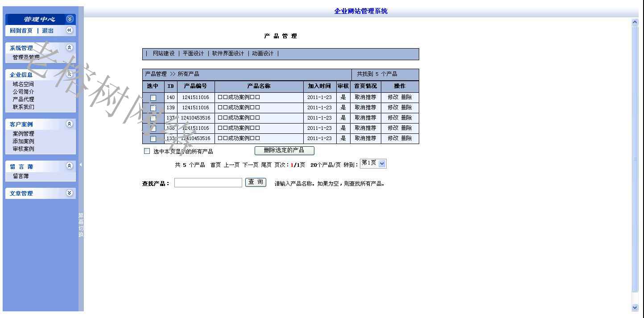Image resolution: width=644 pixels, height=318 pixels.
Task: Collapse the 客户案例 section with its chevron
Action: click(x=69, y=124)
